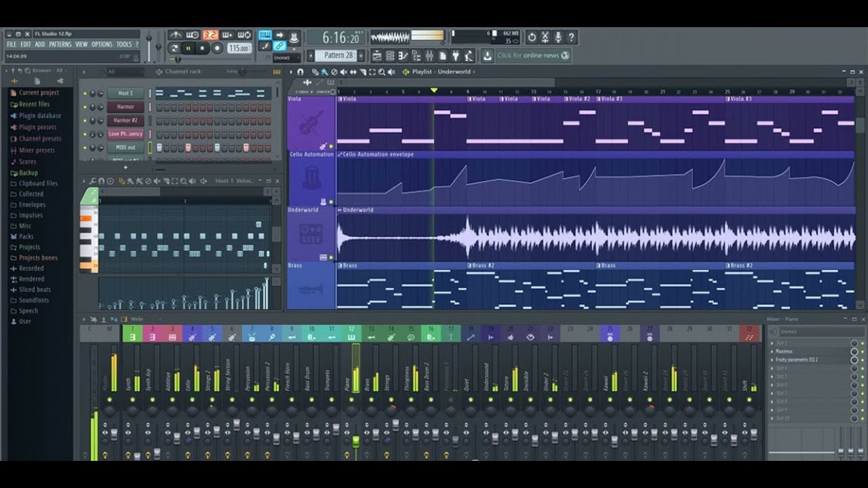Open the view mixer toolbar icon
The image size is (868, 488).
point(428,56)
